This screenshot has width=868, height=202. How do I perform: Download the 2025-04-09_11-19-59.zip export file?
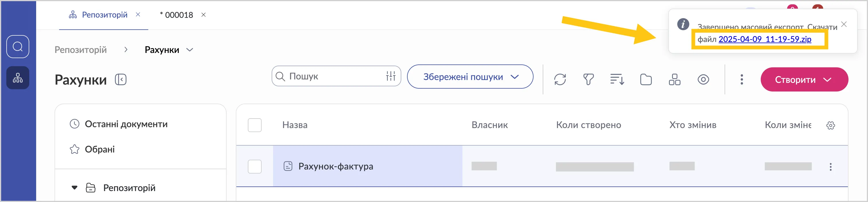[x=764, y=39]
